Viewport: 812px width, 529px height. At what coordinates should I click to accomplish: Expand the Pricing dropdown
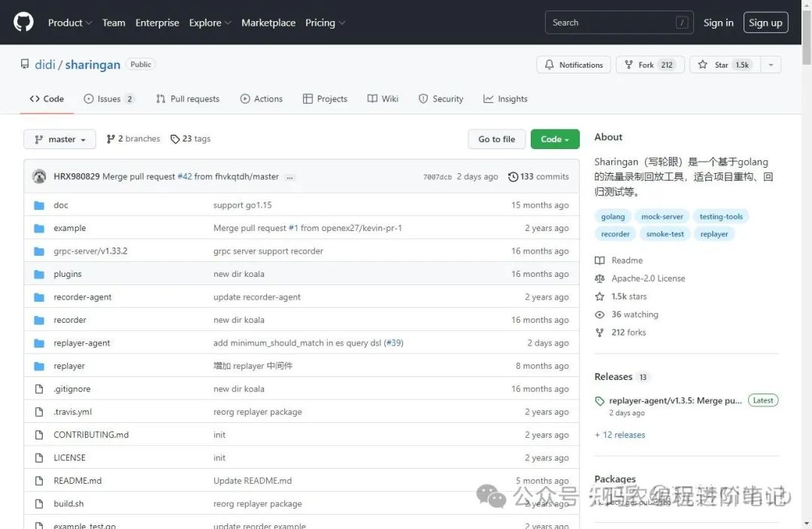(325, 23)
